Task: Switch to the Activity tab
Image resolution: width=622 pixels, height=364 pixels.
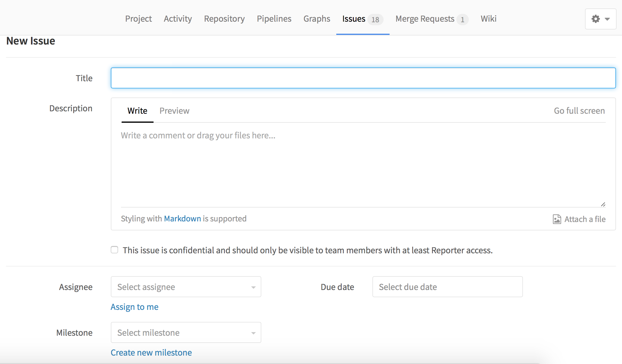Action: pos(178,19)
